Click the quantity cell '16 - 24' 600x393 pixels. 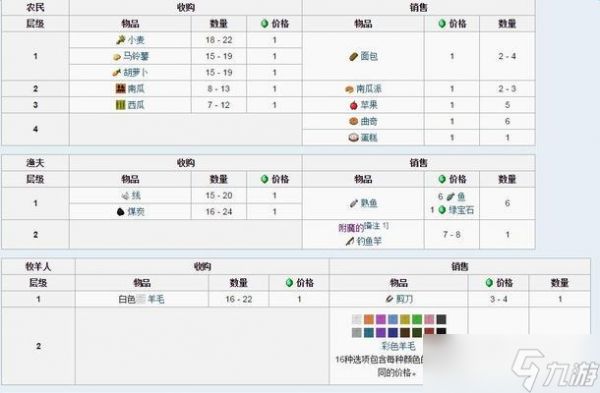click(219, 212)
